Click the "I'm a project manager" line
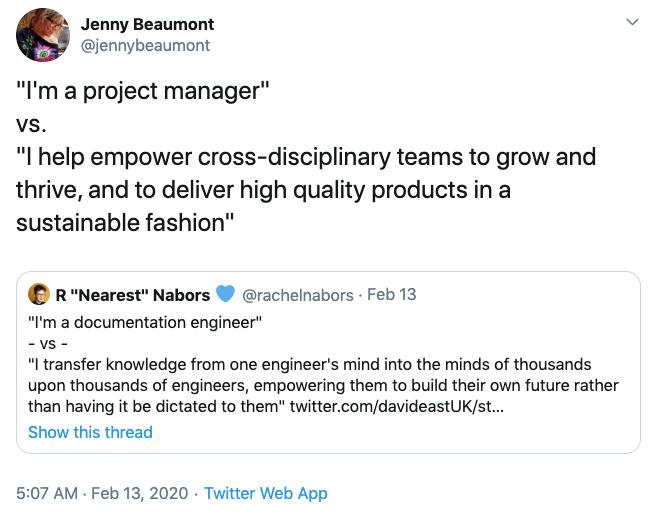This screenshot has height=515, width=653. 143,93
